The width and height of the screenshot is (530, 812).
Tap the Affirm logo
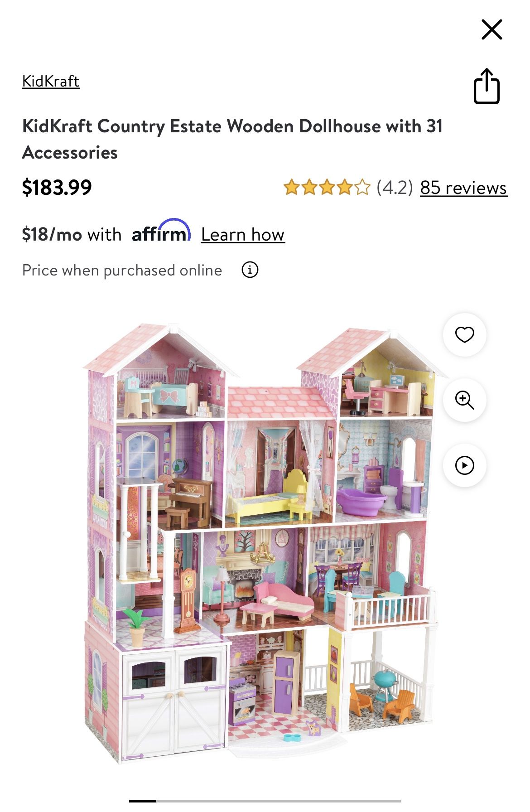tap(161, 231)
